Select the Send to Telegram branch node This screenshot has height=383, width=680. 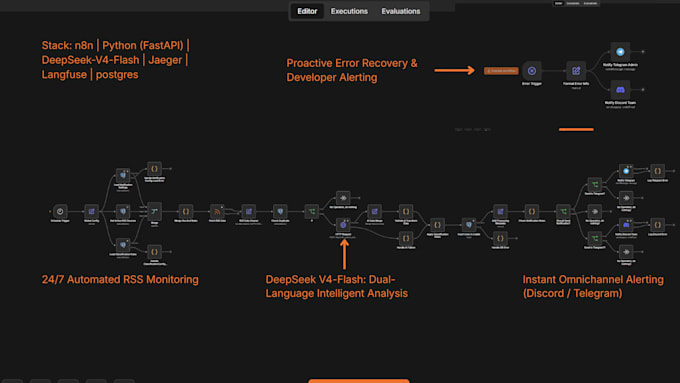click(595, 184)
